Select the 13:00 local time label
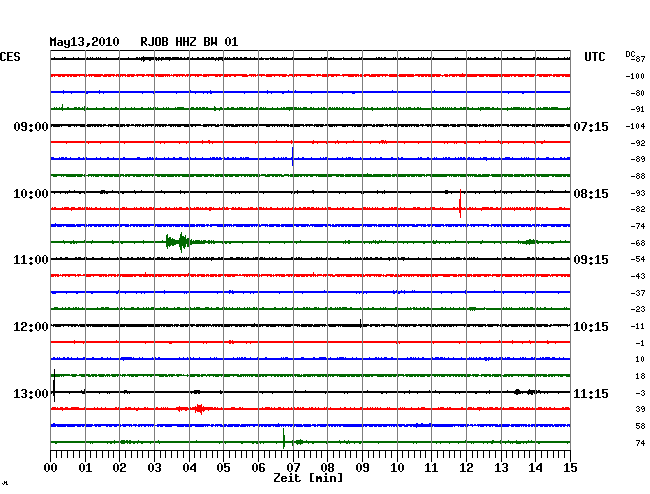This screenshot has width=650, height=494. [x=31, y=394]
